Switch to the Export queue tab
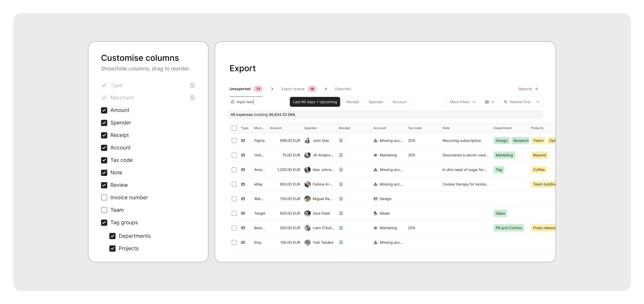 pos(293,89)
